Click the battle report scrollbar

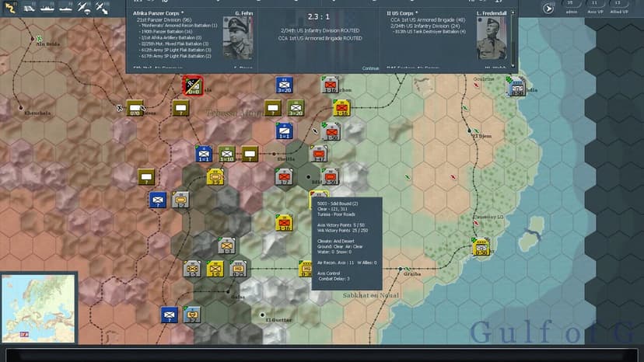[513, 39]
